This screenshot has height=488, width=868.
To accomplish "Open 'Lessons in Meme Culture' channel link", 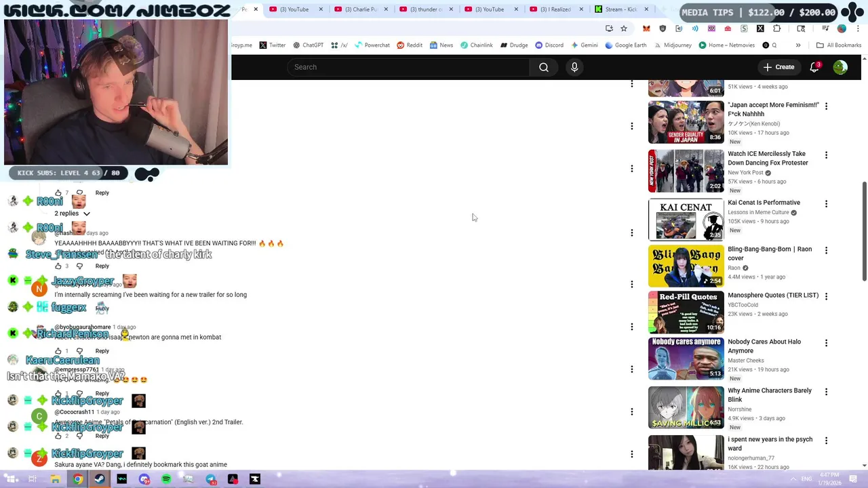I will 758,212.
